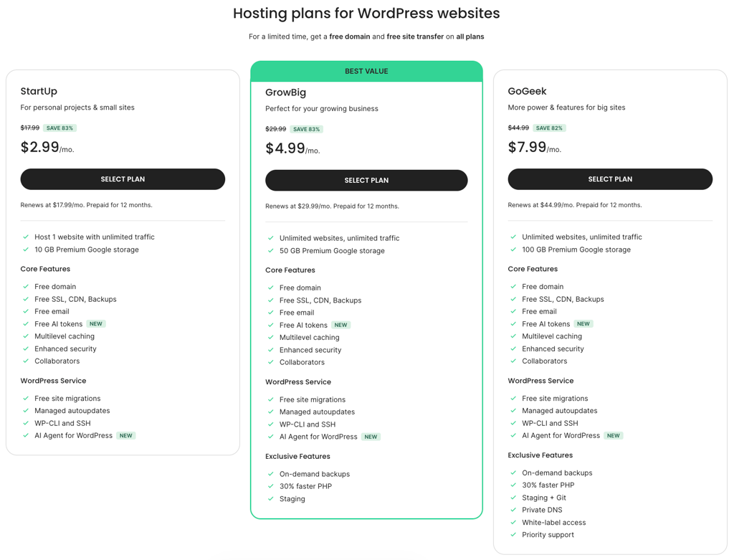The height and width of the screenshot is (560, 734).
Task: Click GrowBig 'WP-CLI and SSH' text
Action: 308,424
